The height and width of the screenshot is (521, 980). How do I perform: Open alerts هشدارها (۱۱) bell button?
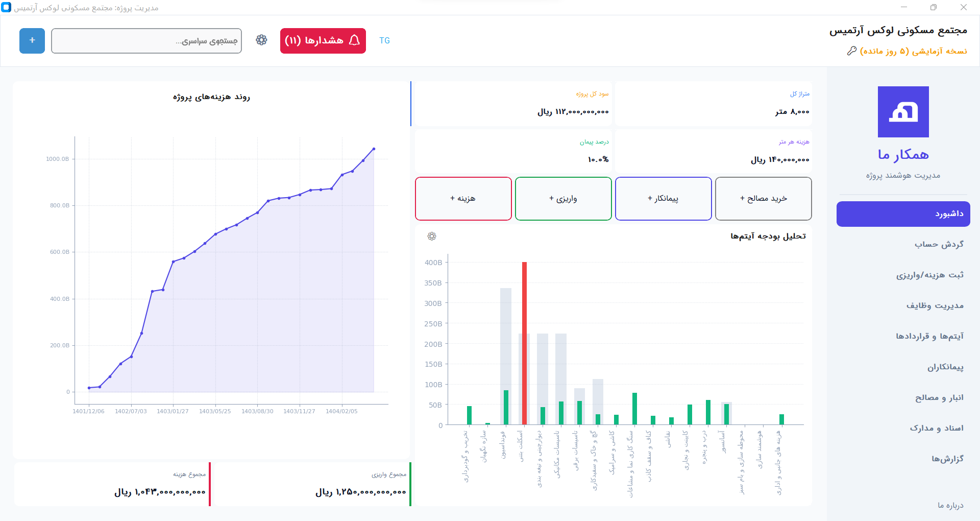(323, 41)
